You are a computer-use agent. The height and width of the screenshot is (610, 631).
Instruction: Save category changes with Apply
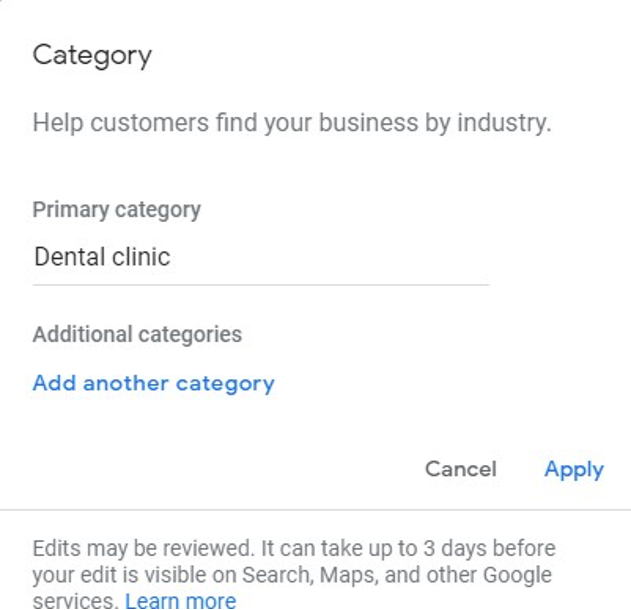coord(574,469)
